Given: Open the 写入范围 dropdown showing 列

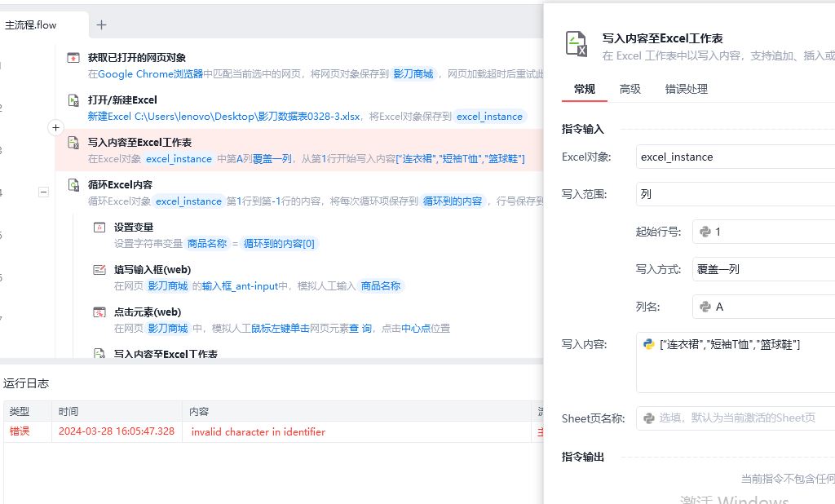Looking at the screenshot, I should click(736, 194).
